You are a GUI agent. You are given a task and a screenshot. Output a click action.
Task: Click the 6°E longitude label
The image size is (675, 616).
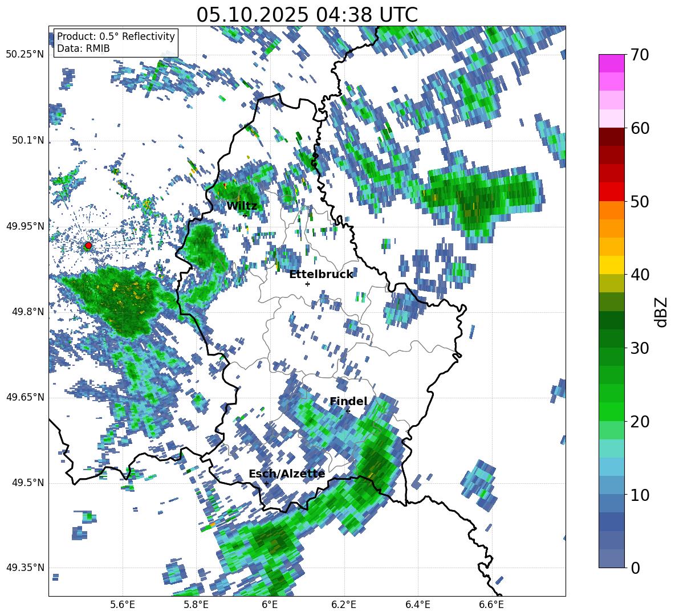click(x=270, y=605)
